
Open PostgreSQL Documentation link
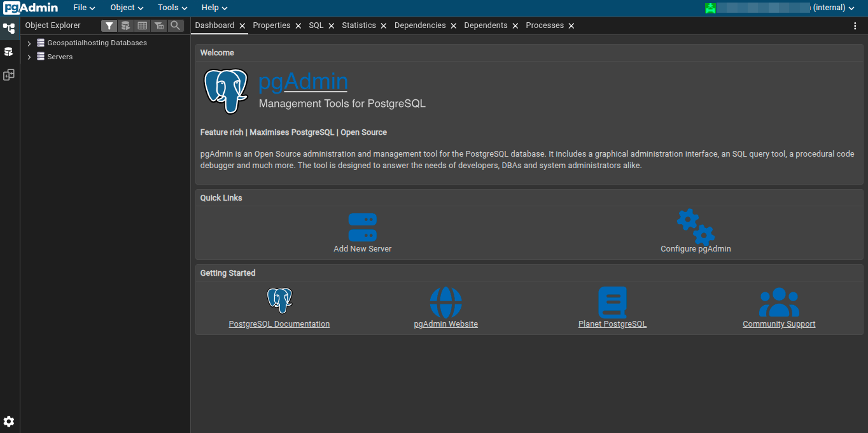(x=279, y=324)
